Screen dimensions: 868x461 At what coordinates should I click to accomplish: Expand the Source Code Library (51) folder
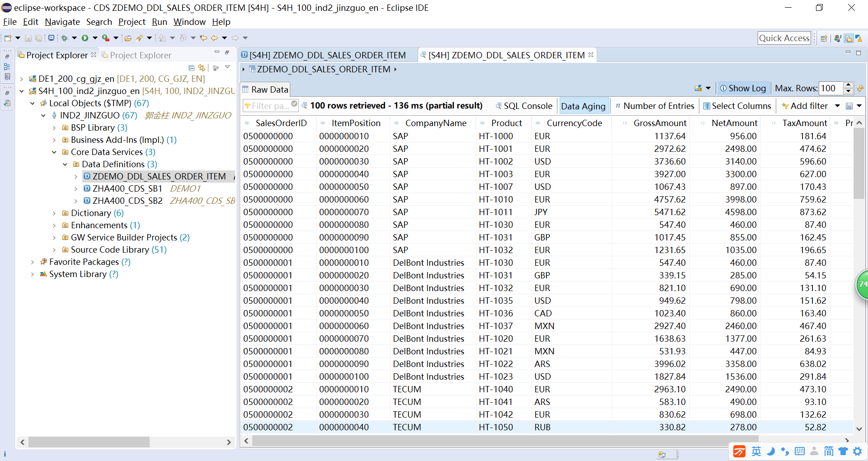click(x=54, y=250)
